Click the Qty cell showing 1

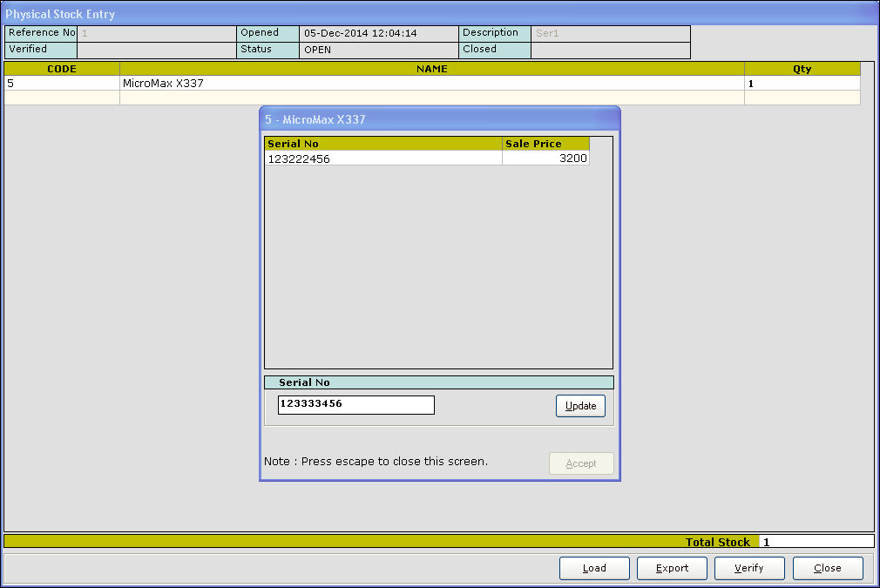[x=802, y=83]
